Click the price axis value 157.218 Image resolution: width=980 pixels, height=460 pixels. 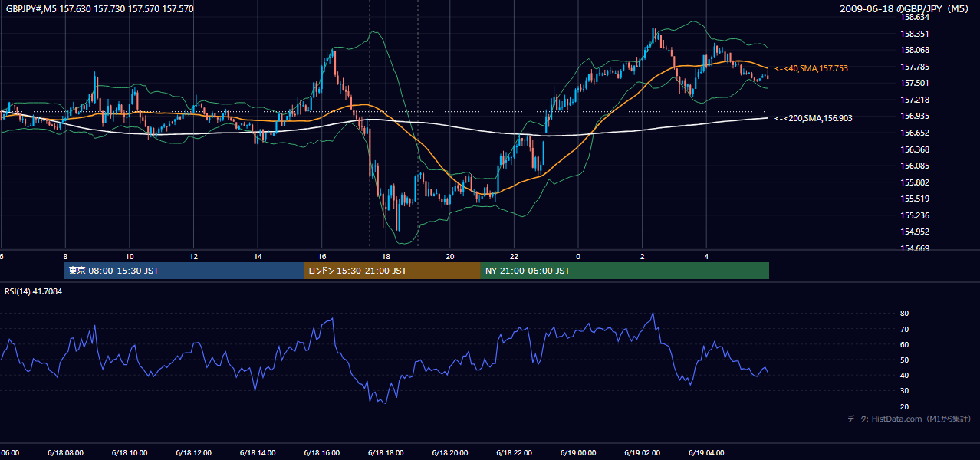[x=916, y=100]
